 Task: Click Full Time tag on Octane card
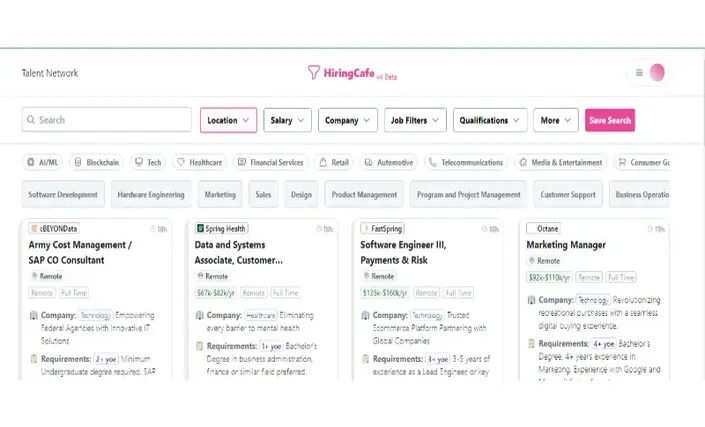click(621, 277)
